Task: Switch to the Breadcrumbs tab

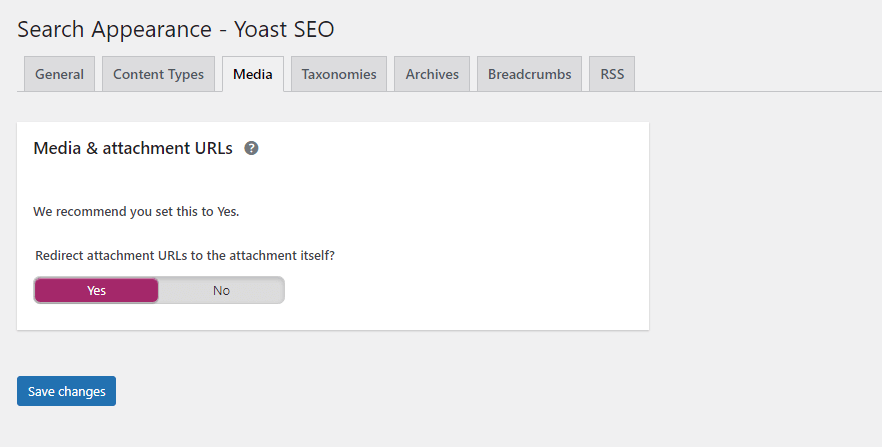Action: coord(529,74)
